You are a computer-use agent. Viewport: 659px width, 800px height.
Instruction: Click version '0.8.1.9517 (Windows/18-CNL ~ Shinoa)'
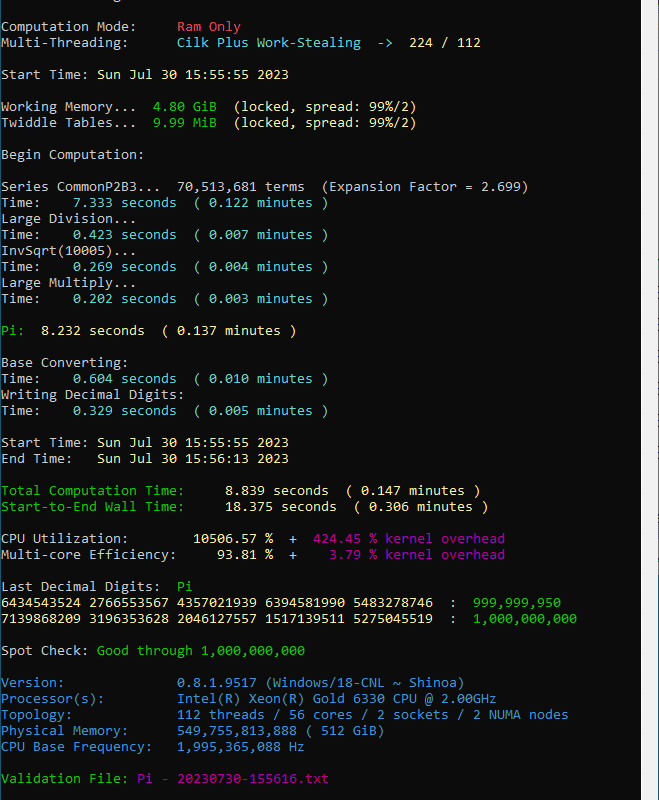[x=320, y=683]
